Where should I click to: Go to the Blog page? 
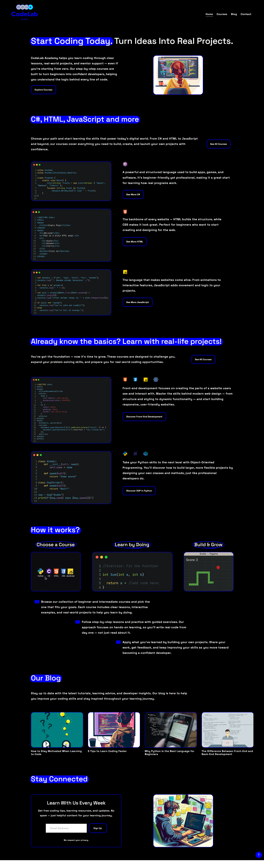click(234, 14)
